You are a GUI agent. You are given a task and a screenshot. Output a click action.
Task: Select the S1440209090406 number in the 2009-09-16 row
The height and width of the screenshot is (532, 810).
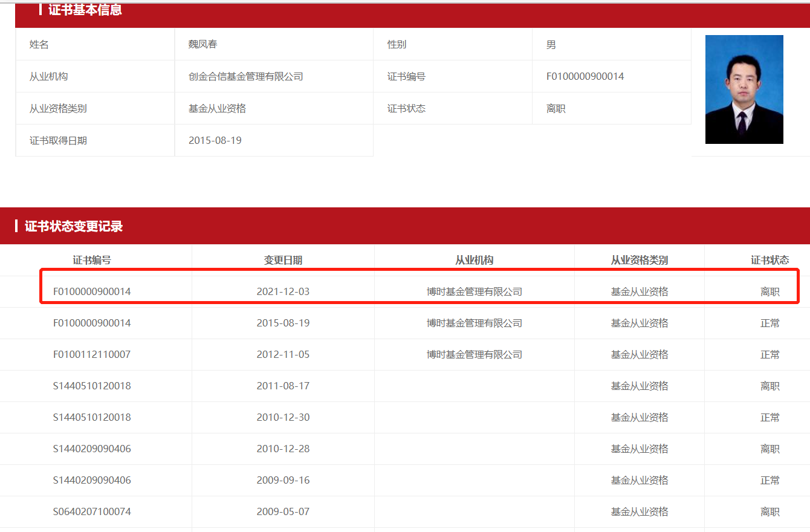pyautogui.click(x=92, y=481)
